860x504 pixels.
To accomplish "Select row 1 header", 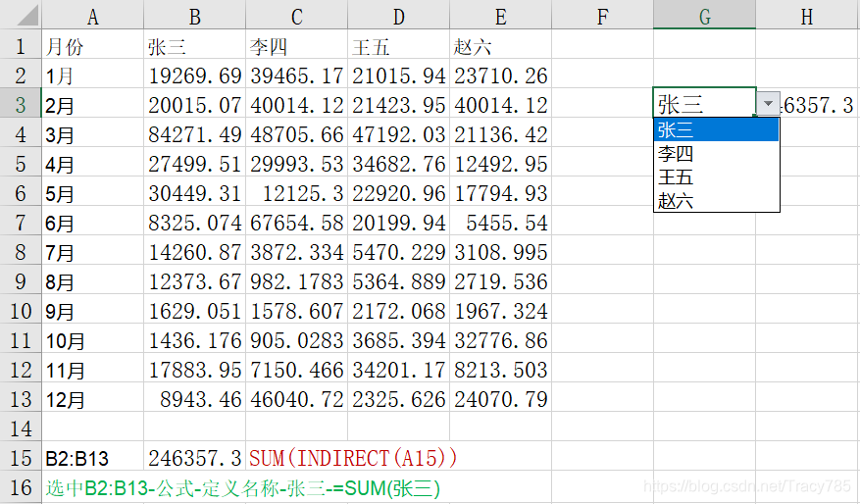I will [21, 45].
